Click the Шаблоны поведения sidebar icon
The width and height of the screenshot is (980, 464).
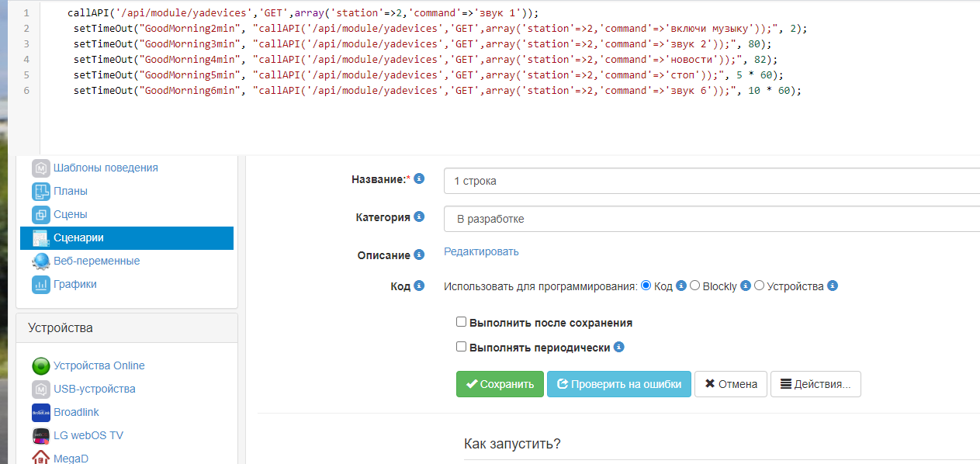(41, 168)
